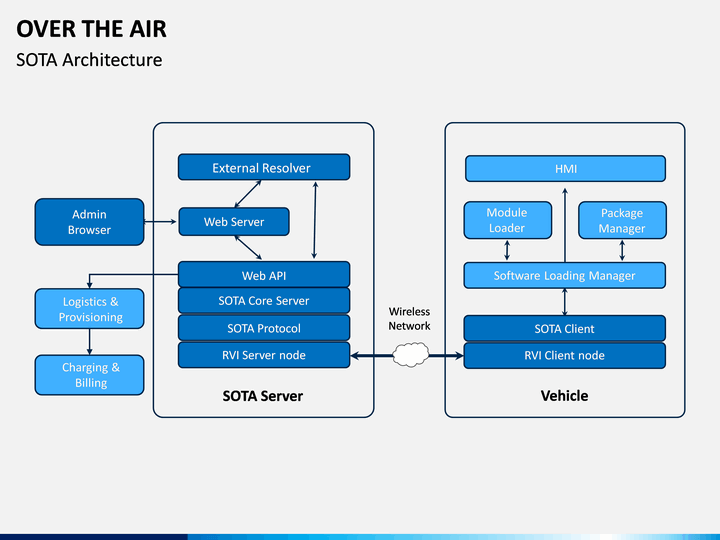Select the Web API block
Screen dimensions: 720x540
click(x=264, y=275)
